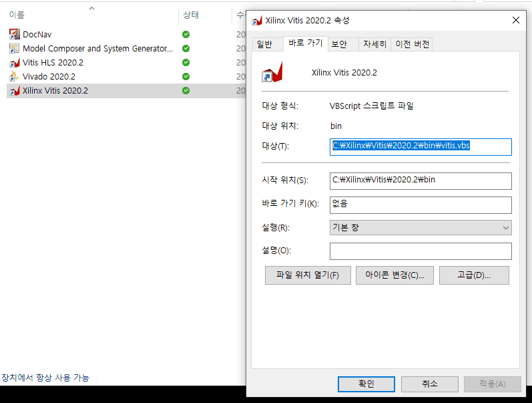The image size is (532, 403).
Task: Cancel with the 취소 button
Action: tap(429, 384)
